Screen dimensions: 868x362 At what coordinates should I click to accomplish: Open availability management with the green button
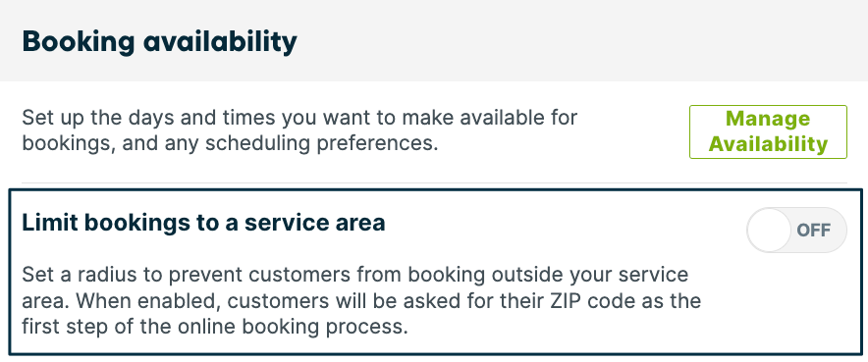pos(768,131)
